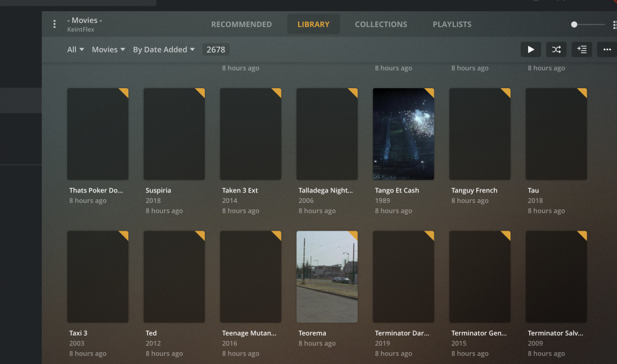Viewport: 617px width, 364px height.
Task: Open the Ted movie poster
Action: click(174, 276)
